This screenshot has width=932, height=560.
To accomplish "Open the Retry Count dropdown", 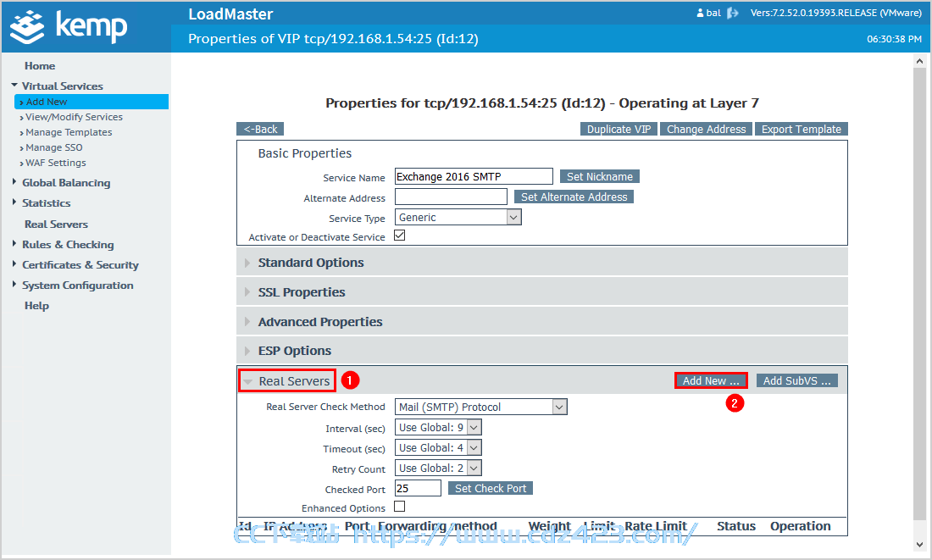I will point(438,468).
